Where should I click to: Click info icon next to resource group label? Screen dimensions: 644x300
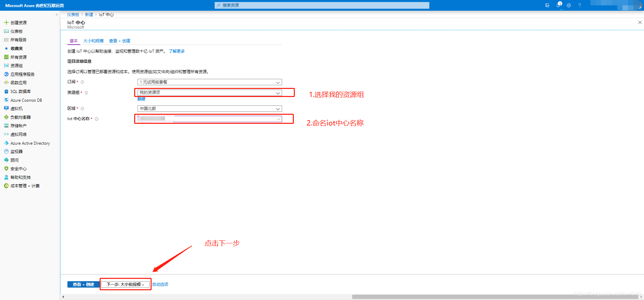coord(86,93)
